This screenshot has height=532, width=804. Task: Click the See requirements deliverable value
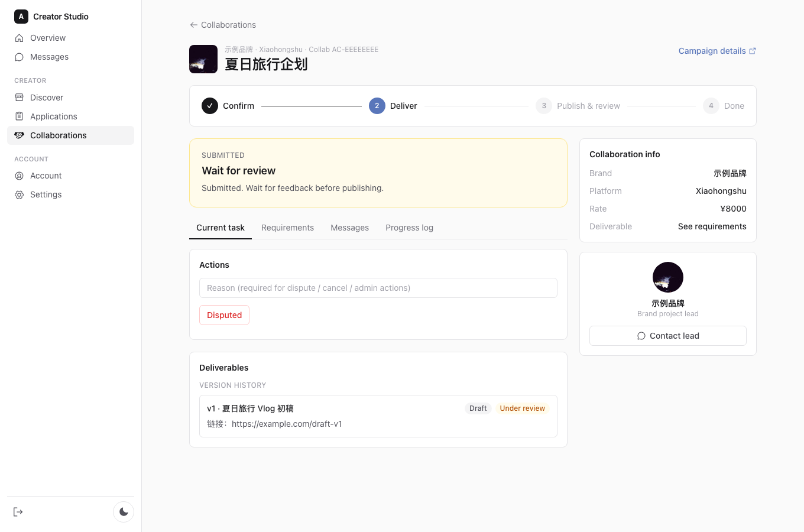pos(712,226)
